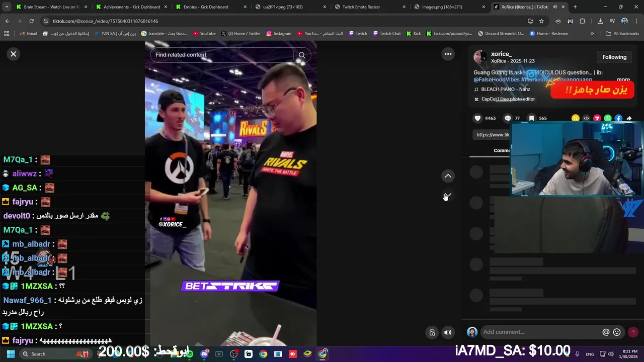Click the address bar URL

tap(105, 21)
